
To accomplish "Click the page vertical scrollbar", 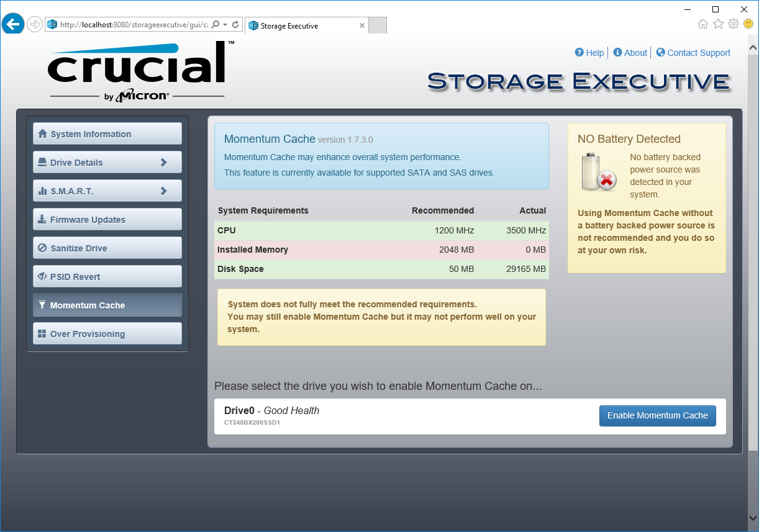I will pos(753,252).
